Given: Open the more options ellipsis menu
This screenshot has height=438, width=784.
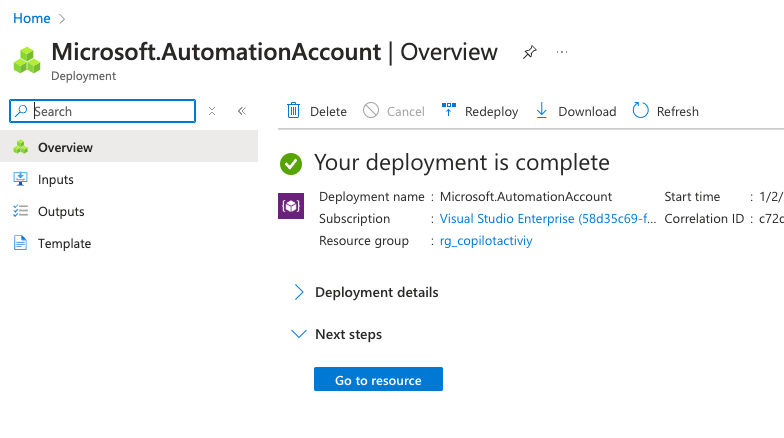Looking at the screenshot, I should (x=562, y=52).
